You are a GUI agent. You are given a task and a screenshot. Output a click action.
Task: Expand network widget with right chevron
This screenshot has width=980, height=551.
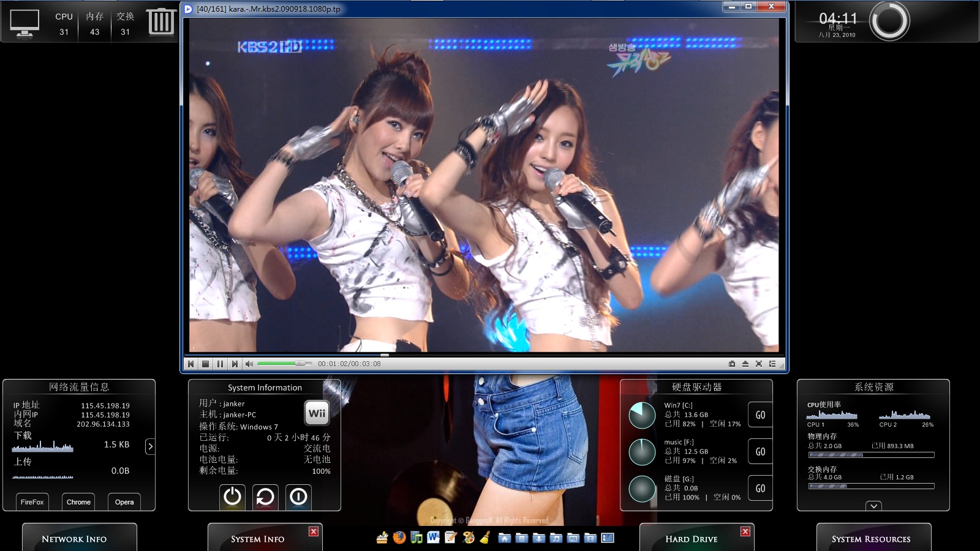click(x=150, y=446)
